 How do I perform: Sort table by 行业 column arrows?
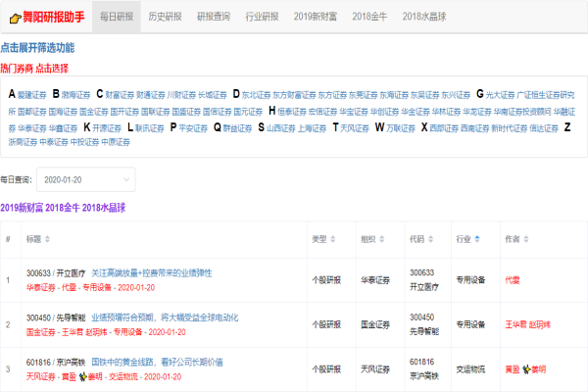point(477,239)
